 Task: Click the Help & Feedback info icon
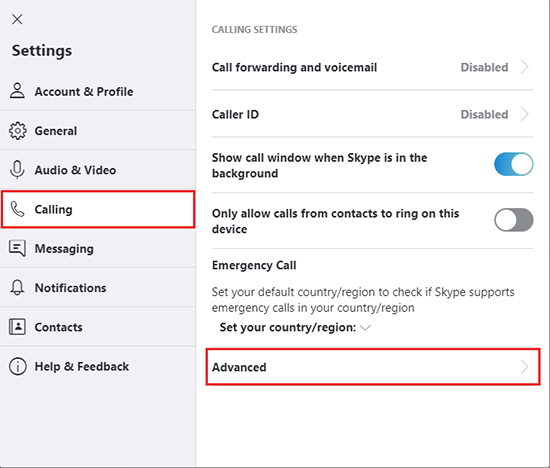[x=17, y=366]
